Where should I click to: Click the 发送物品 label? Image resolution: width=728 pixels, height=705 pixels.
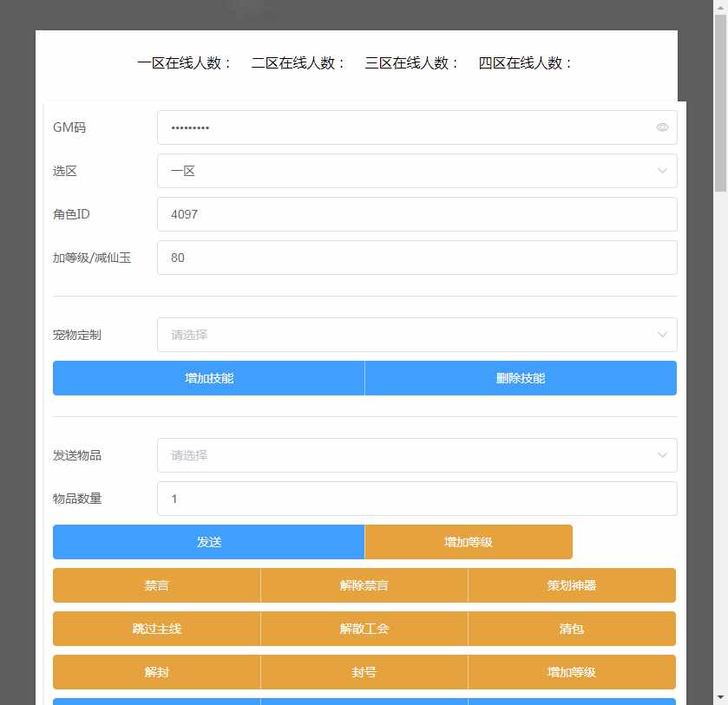[x=77, y=455]
